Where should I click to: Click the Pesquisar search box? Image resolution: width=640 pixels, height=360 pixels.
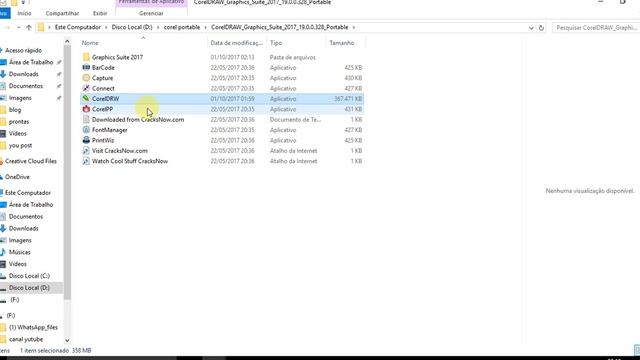click(596, 28)
